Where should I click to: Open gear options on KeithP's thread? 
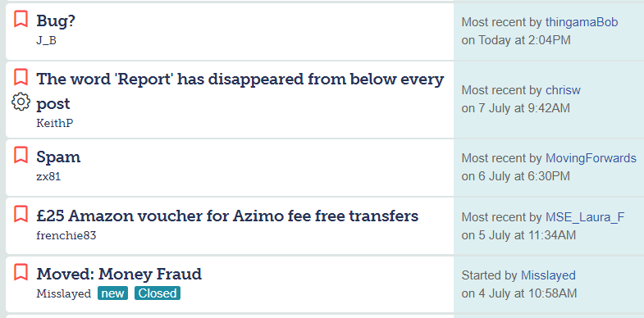21,102
